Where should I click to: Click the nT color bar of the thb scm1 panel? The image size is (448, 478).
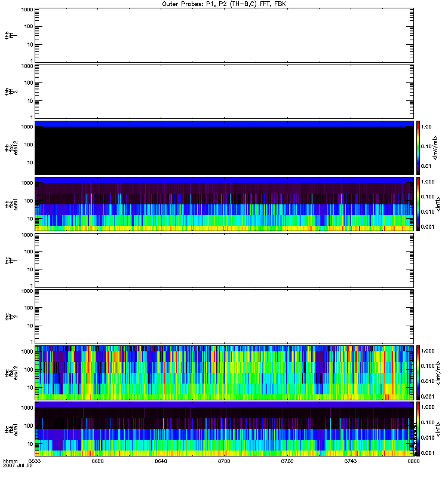pos(419,204)
